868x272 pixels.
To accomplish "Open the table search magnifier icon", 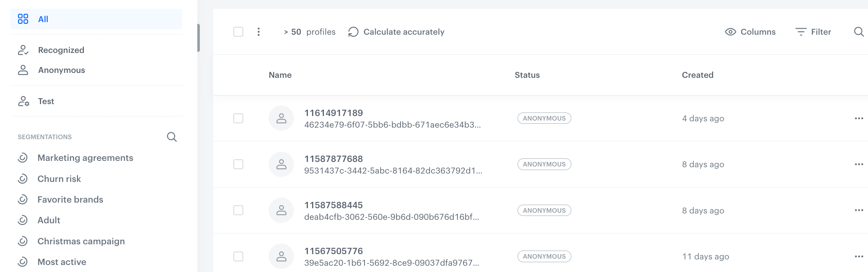I will click(859, 32).
